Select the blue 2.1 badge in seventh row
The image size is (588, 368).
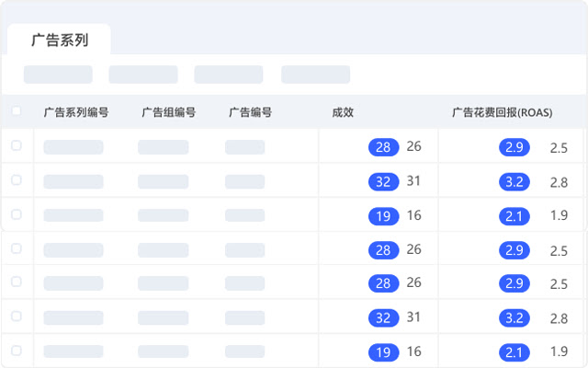(514, 352)
